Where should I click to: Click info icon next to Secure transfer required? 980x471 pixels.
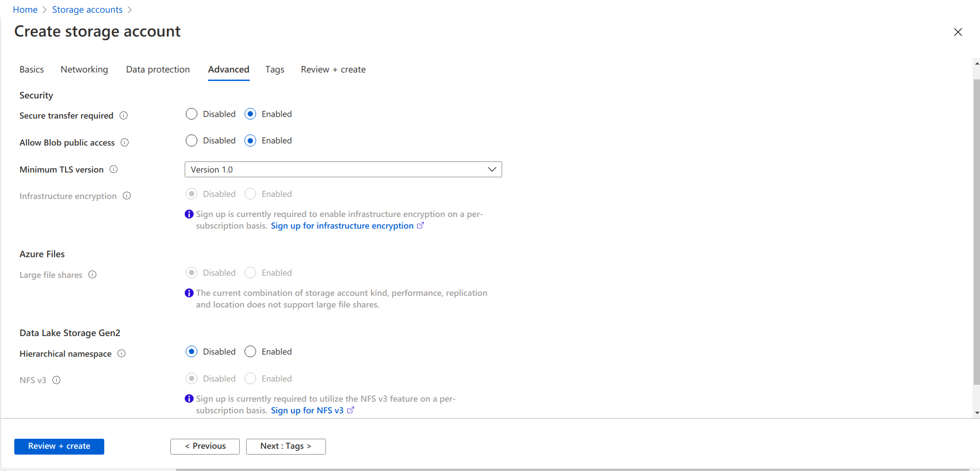(x=123, y=115)
